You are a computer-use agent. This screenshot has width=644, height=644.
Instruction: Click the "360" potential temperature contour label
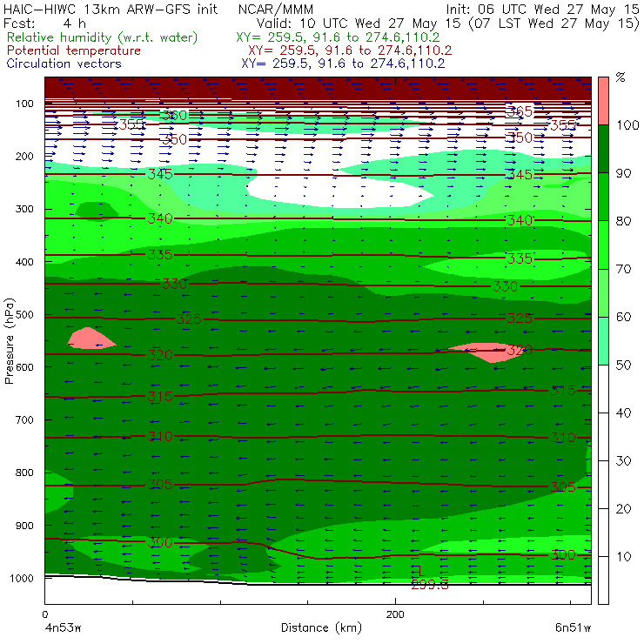174,115
